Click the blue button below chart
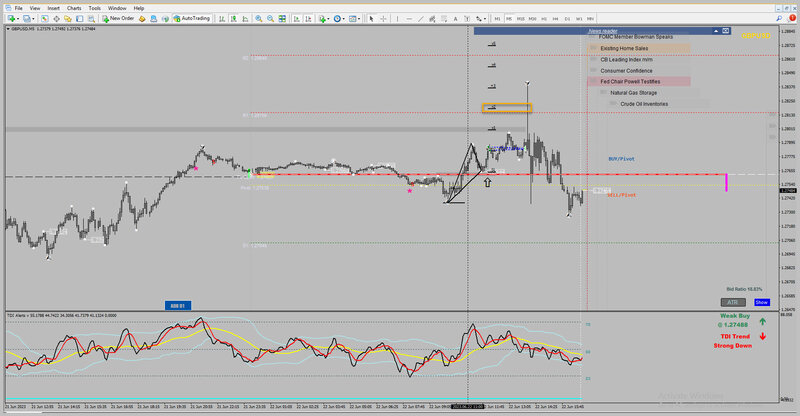The width and height of the screenshot is (800, 416). tap(178, 306)
